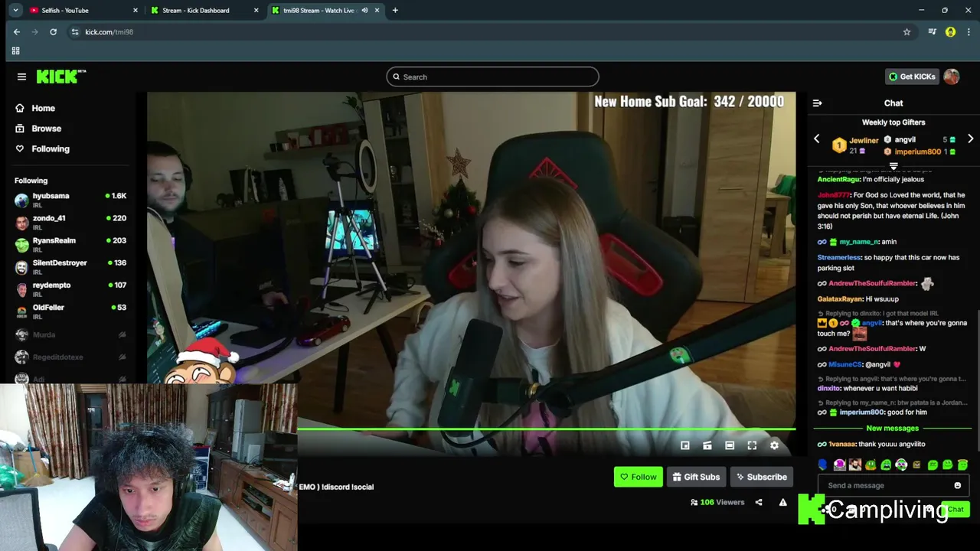Screen dimensions: 980x551
Task: Focus the Send a message box
Action: [892, 485]
